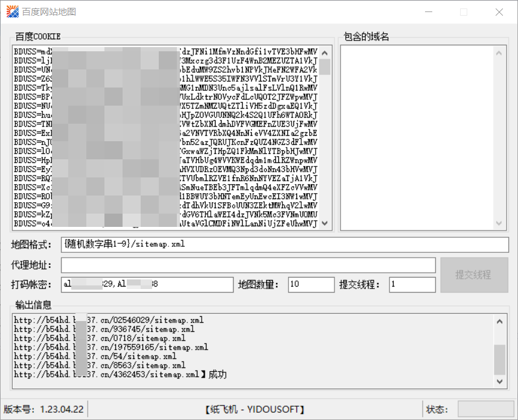Select the cookie line starting BDUSS=md
The width and height of the screenshot is (518, 420).
[165, 51]
